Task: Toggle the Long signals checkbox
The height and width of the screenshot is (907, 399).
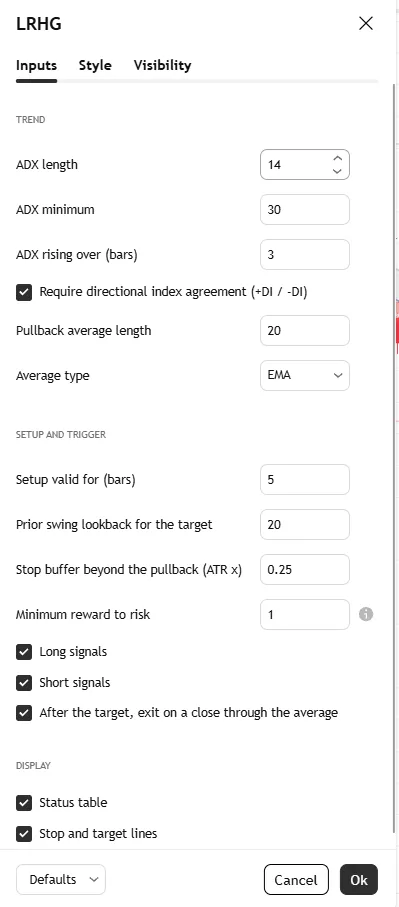Action: pyautogui.click(x=24, y=652)
